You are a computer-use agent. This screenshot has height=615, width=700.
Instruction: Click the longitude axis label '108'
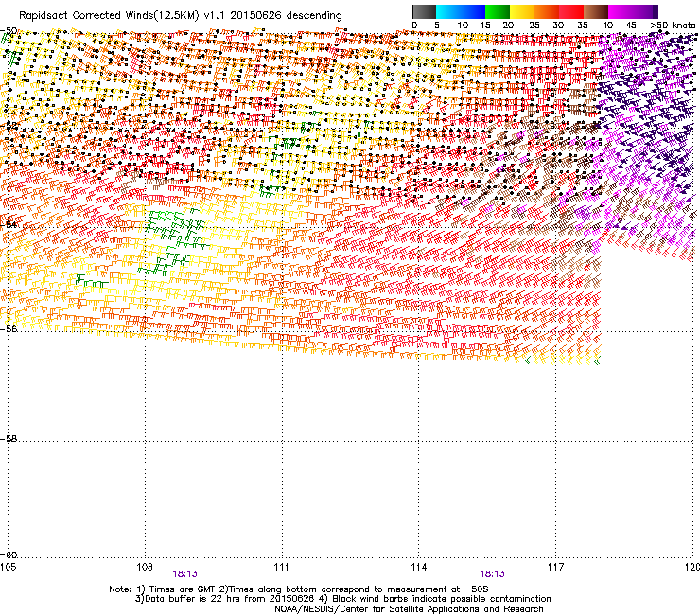tap(145, 567)
